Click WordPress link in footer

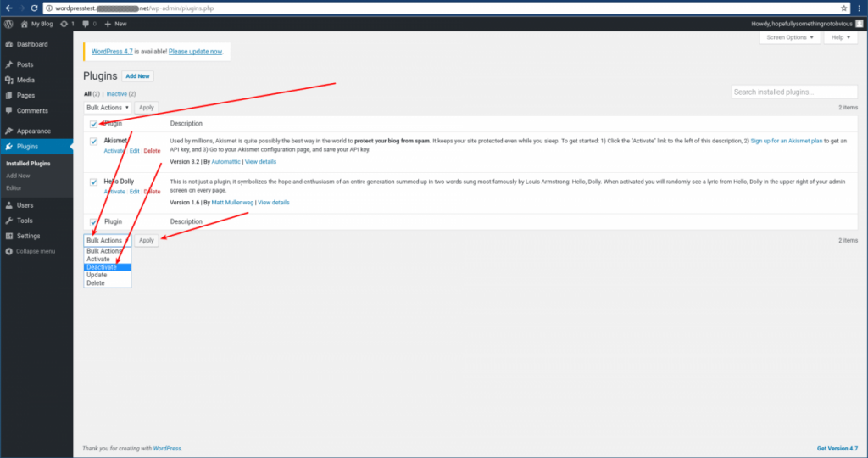point(167,449)
